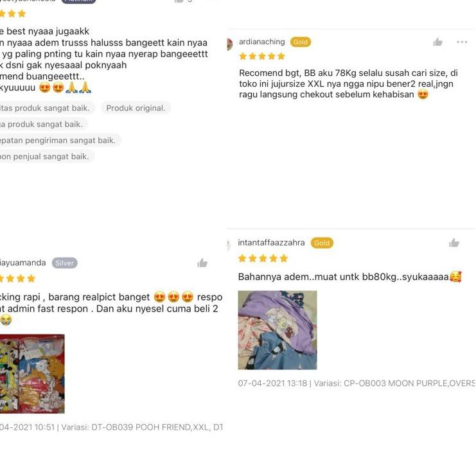476x476 pixels.
Task: Select the 'Produk original.' tag
Action: click(x=136, y=108)
